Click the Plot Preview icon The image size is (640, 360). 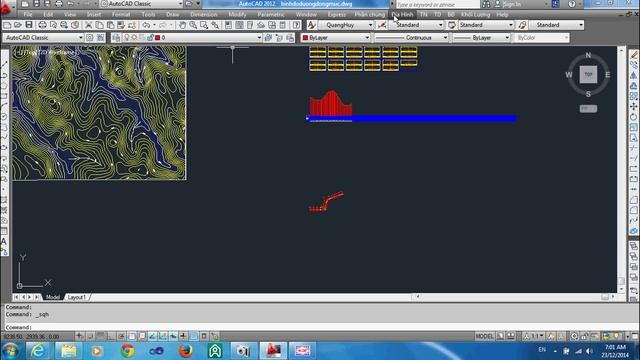pos(53,25)
